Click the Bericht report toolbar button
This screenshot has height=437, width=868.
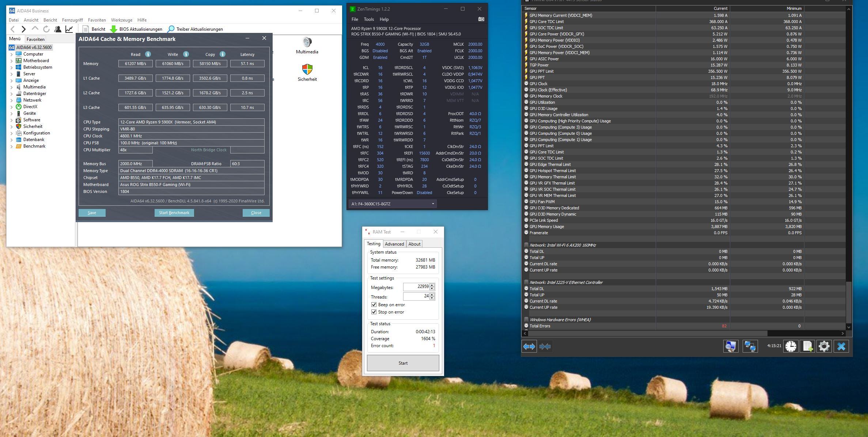[x=94, y=29]
